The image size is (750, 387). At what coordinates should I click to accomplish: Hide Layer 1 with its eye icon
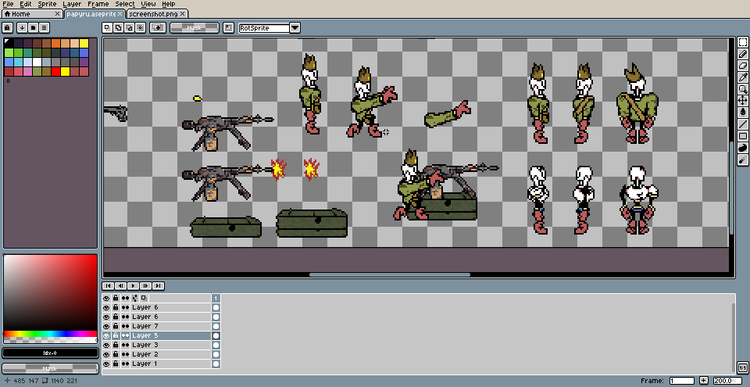tap(106, 364)
